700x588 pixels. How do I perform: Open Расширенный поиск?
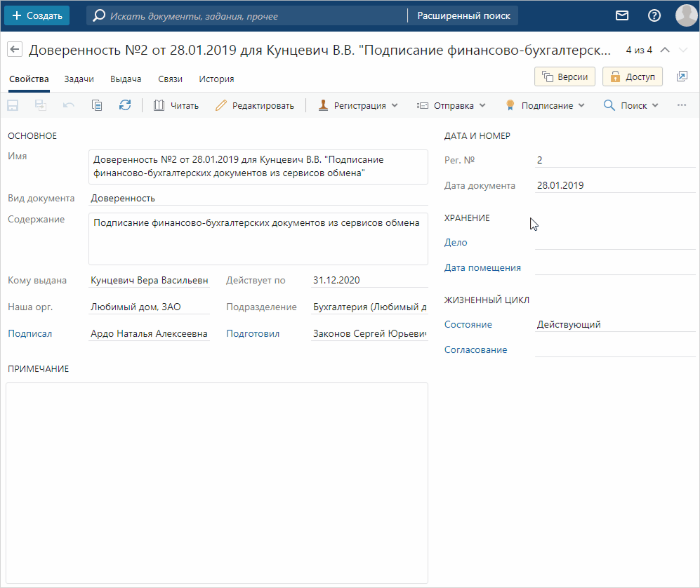463,15
